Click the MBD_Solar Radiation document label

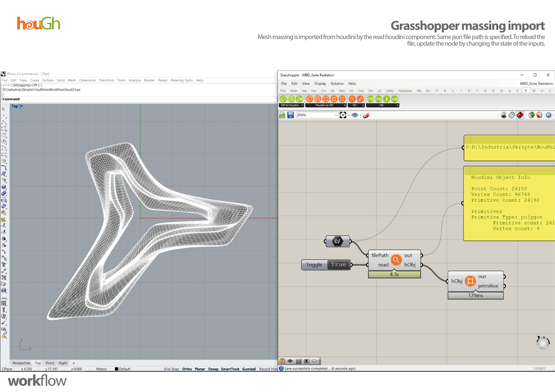(x=536, y=84)
